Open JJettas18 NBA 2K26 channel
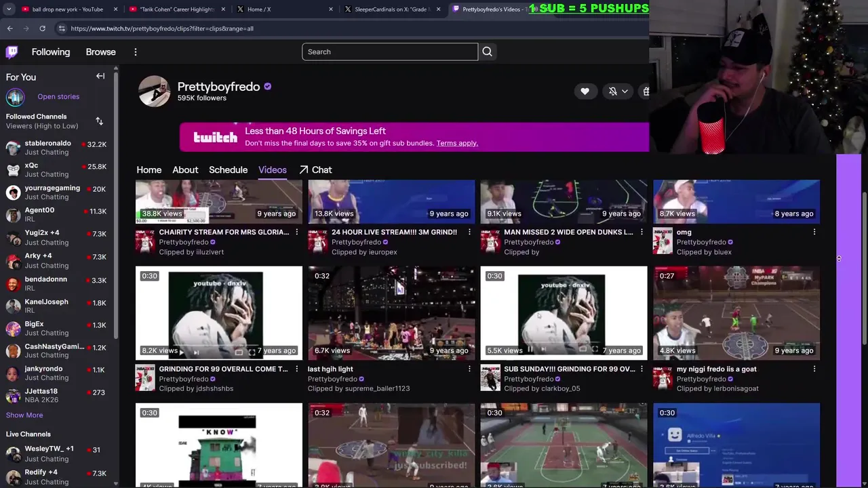Image resolution: width=868 pixels, height=488 pixels. pyautogui.click(x=56, y=395)
